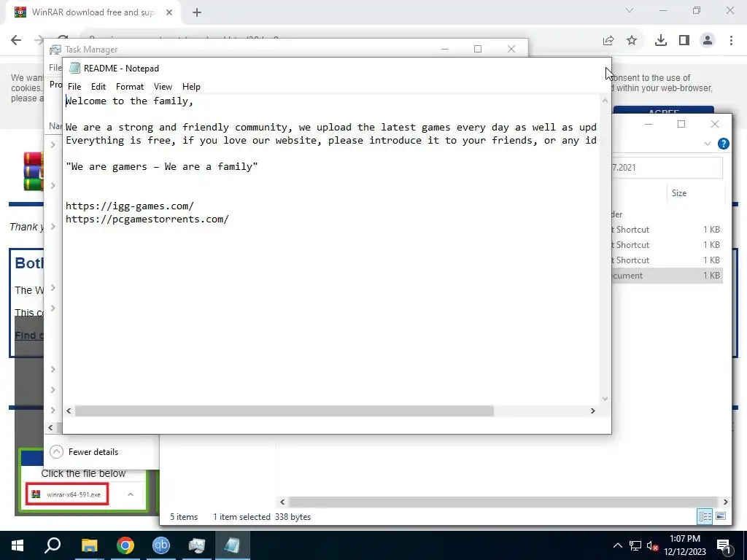Select the highlighted text document row
This screenshot has height=560, width=747.
(667, 275)
